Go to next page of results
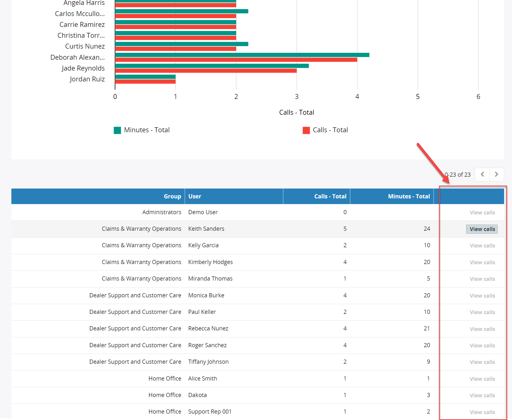 coord(496,174)
